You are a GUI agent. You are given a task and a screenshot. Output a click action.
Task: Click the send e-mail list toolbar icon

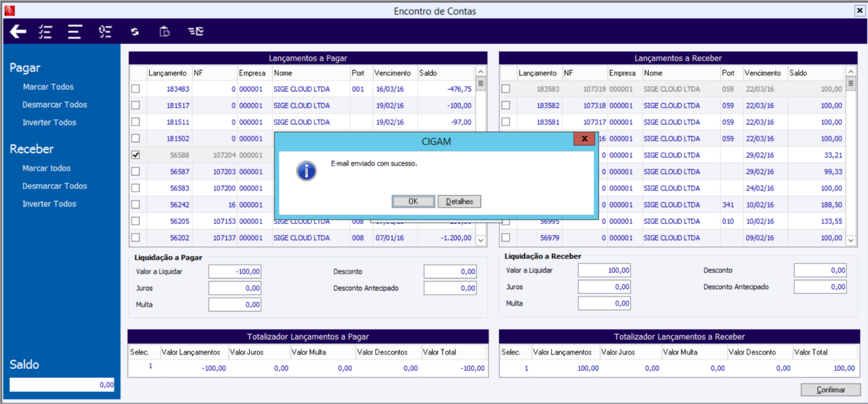(195, 31)
